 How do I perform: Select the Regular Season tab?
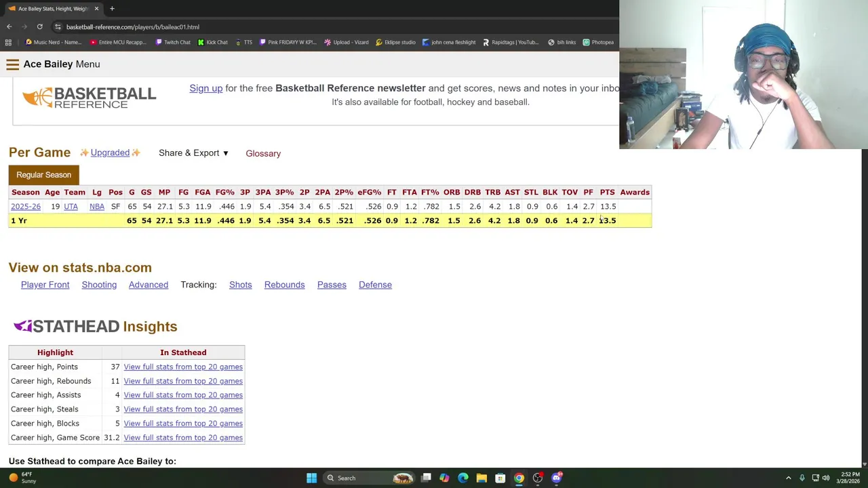(x=43, y=175)
